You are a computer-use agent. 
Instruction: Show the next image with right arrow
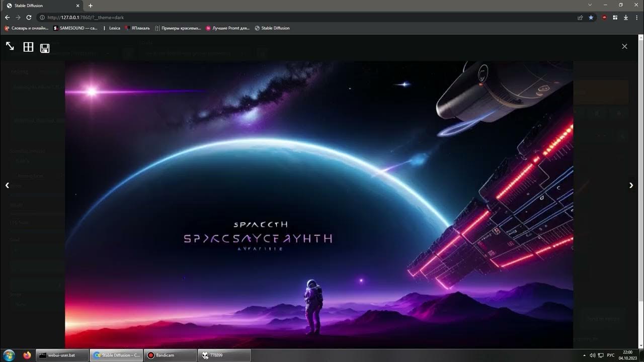(x=631, y=185)
